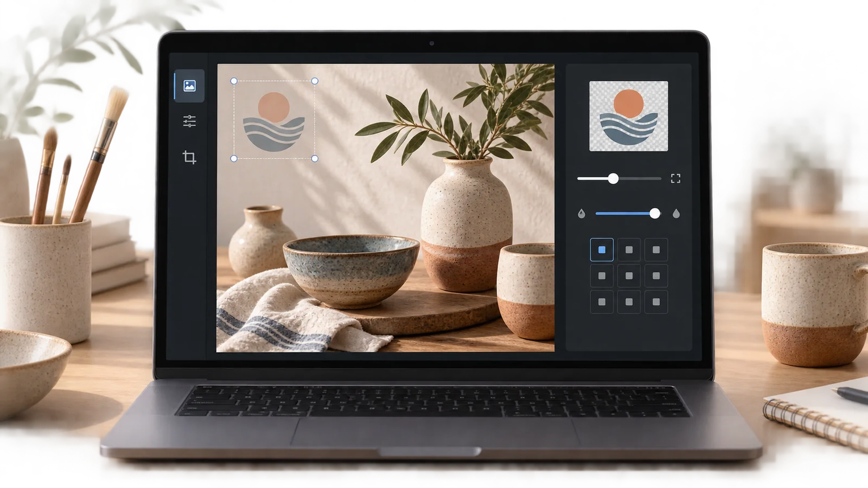This screenshot has width=868, height=488.
Task: Open the adjustments sliders tool
Action: [189, 121]
